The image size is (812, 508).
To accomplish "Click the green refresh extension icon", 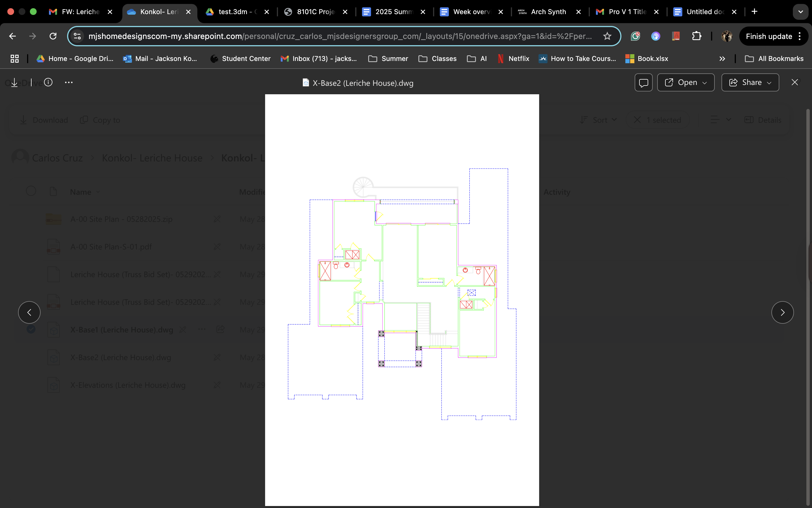I will (635, 36).
